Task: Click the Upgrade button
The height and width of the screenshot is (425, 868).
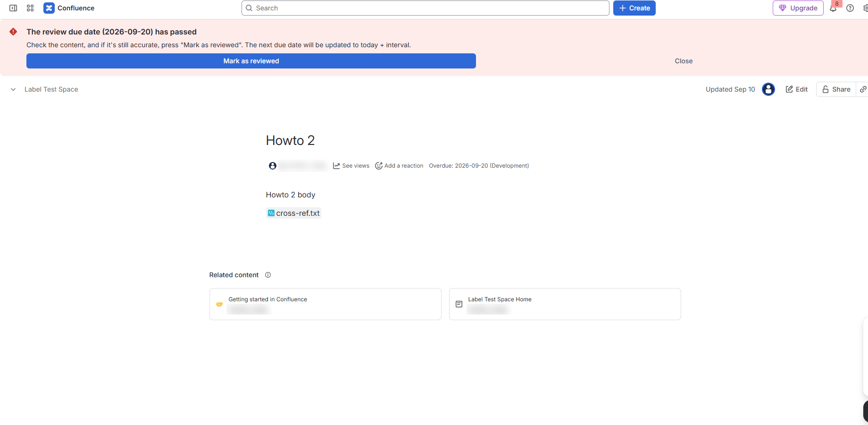Action: 798,8
